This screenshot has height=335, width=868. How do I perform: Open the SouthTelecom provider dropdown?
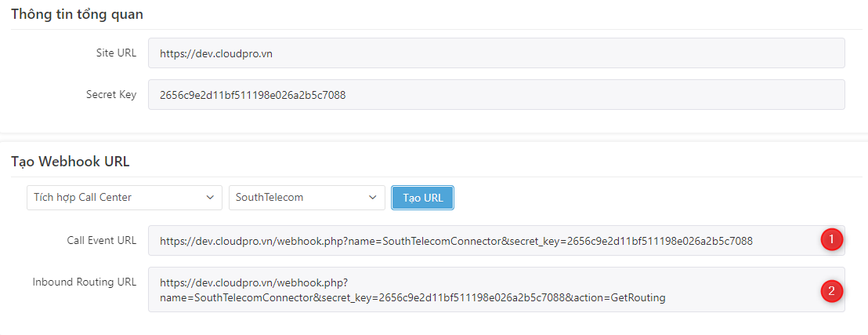coord(307,198)
